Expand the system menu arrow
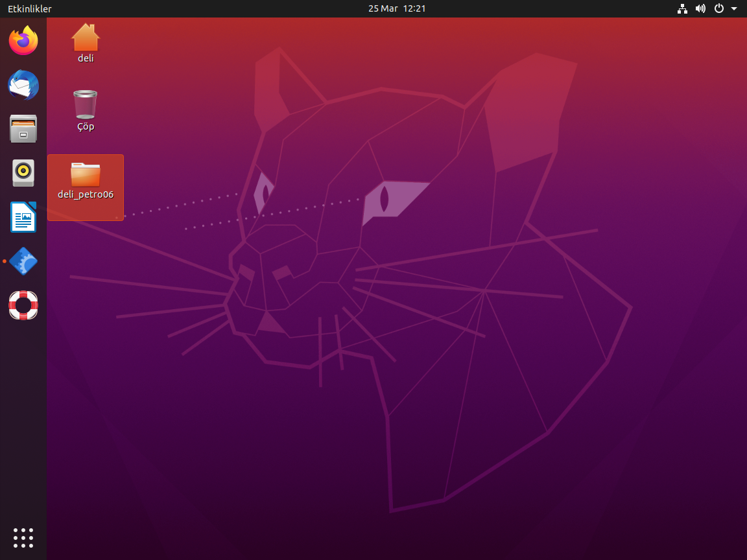The height and width of the screenshot is (560, 747). pyautogui.click(x=734, y=8)
